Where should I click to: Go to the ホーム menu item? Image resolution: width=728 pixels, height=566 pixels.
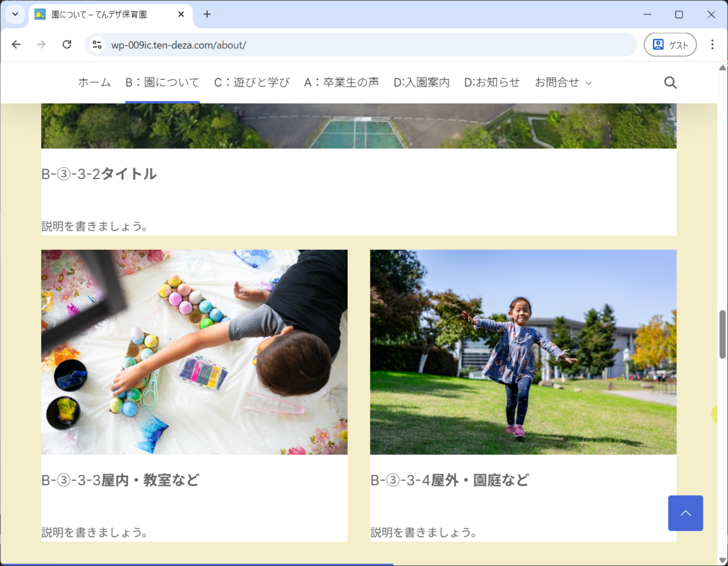click(94, 83)
